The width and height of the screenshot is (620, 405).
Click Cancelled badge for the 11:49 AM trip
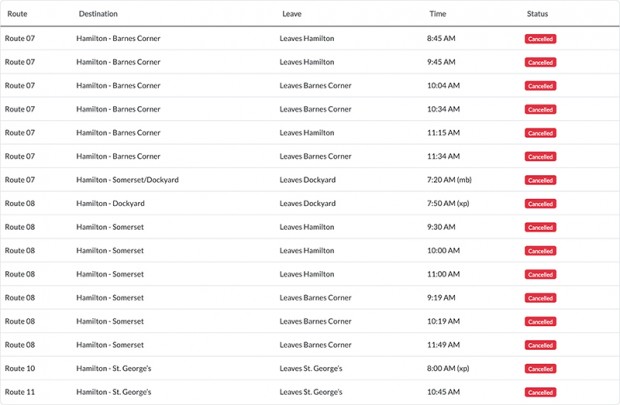[540, 345]
